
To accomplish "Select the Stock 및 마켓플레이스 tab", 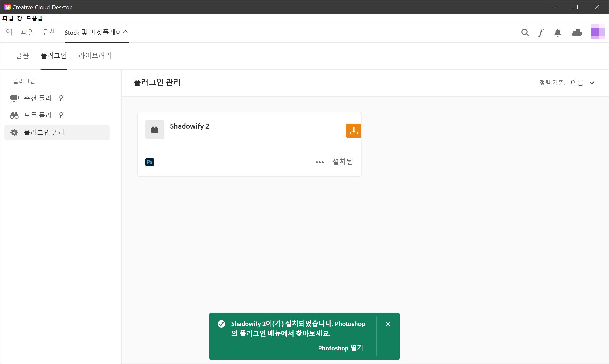I will point(97,32).
